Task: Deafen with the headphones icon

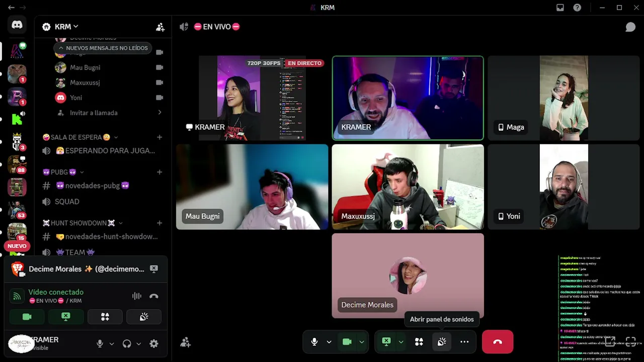Action: point(127,344)
